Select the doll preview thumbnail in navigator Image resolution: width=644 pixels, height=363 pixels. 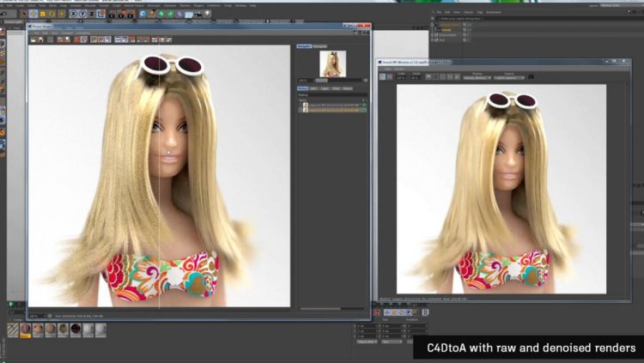332,64
